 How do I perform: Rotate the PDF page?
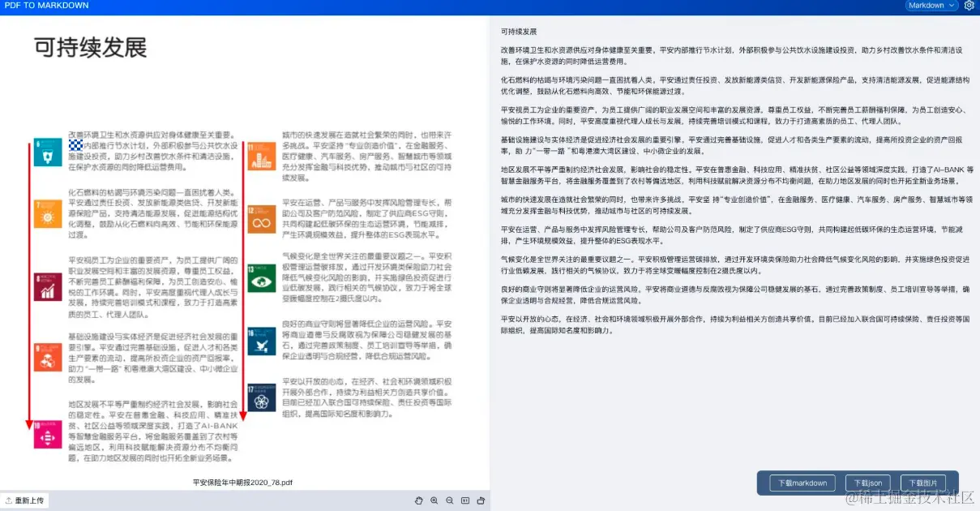tap(480, 500)
